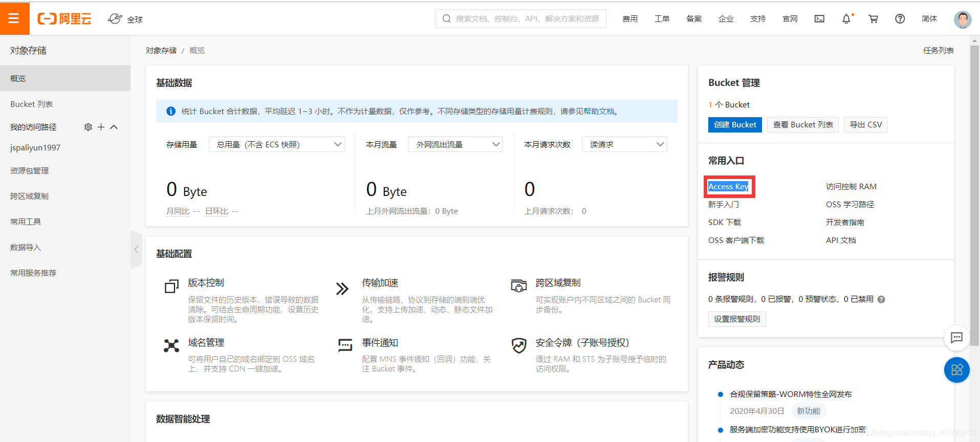
Task: Open the Cloud Shell terminal icon
Action: pos(819,19)
